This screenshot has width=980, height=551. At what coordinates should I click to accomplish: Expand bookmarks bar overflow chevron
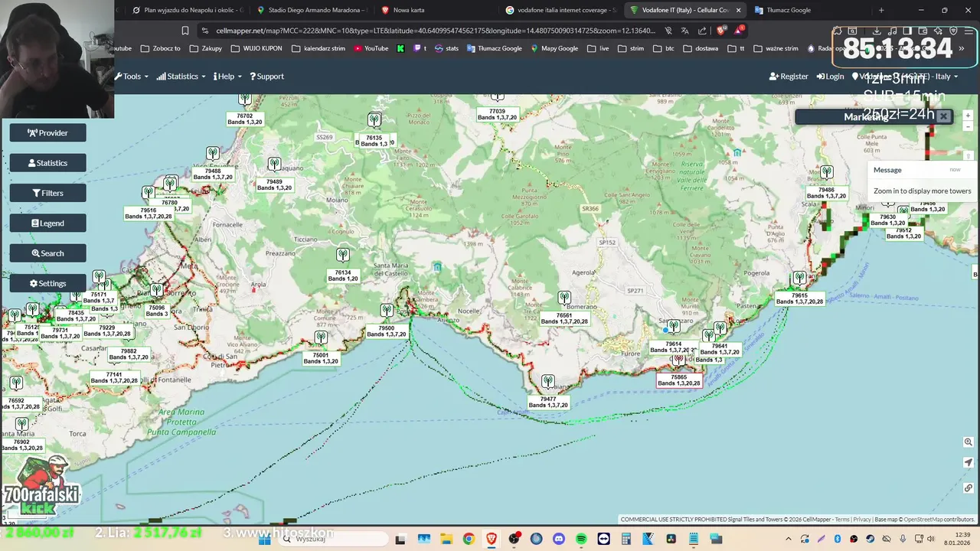tap(962, 48)
